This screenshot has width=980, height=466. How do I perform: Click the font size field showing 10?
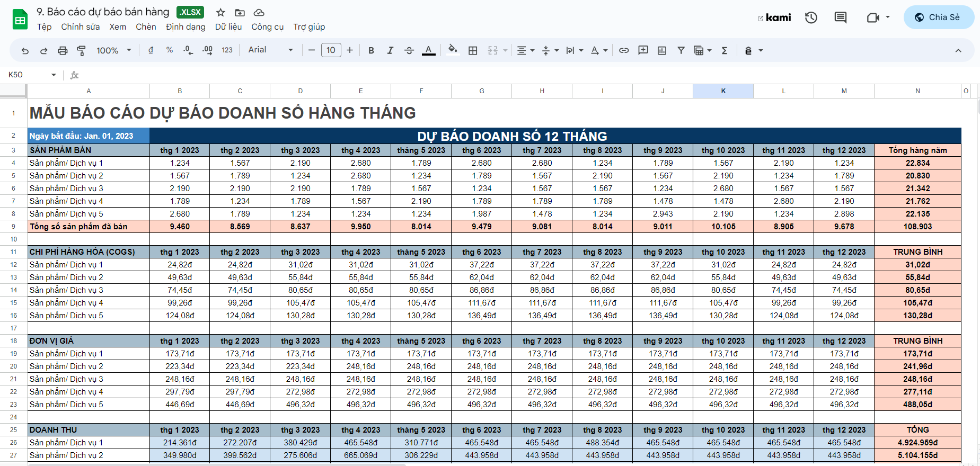pyautogui.click(x=331, y=50)
